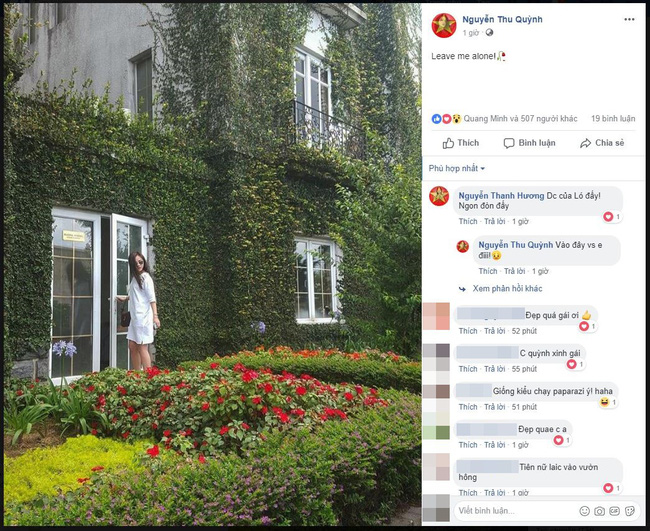
Task: Click Nguyễn Thu Quỳnh's post avatar
Action: tap(444, 25)
